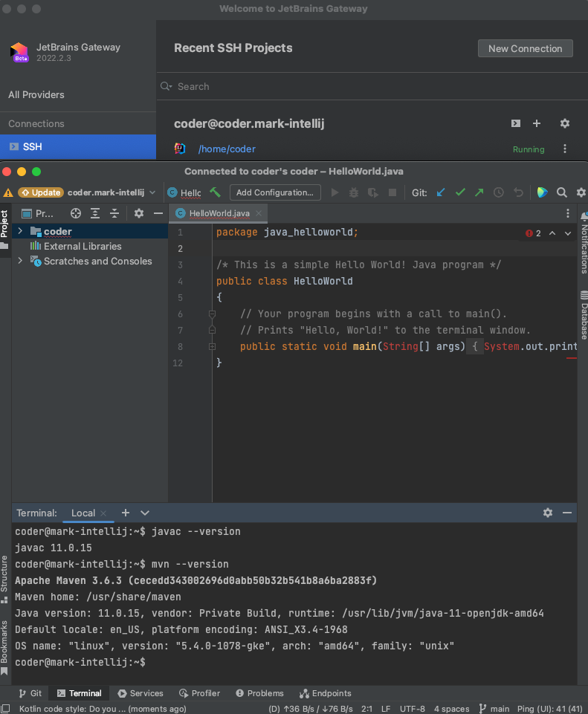Open the Services tool window tab
This screenshot has height=714, width=588.
140,693
